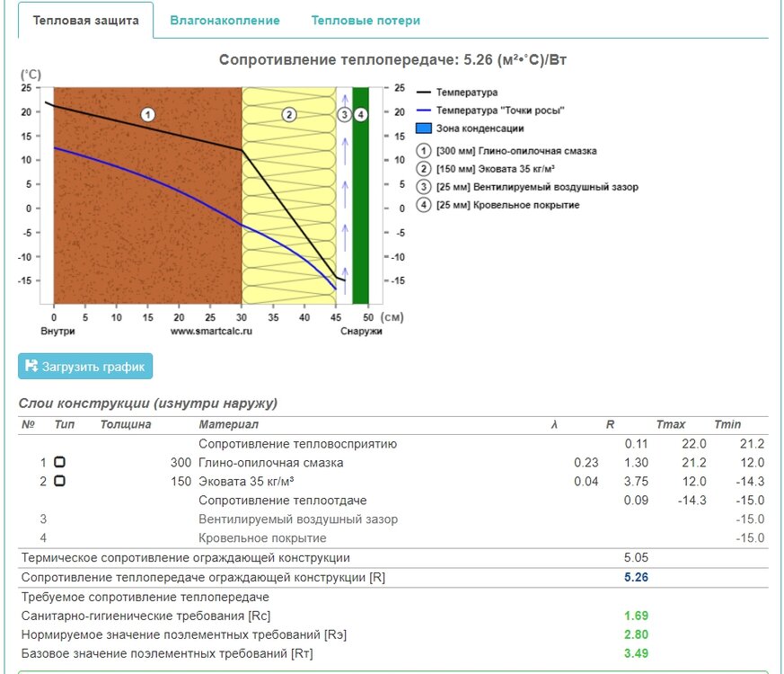Click the layer type icon for Глино-опилочная смазка

tap(60, 462)
